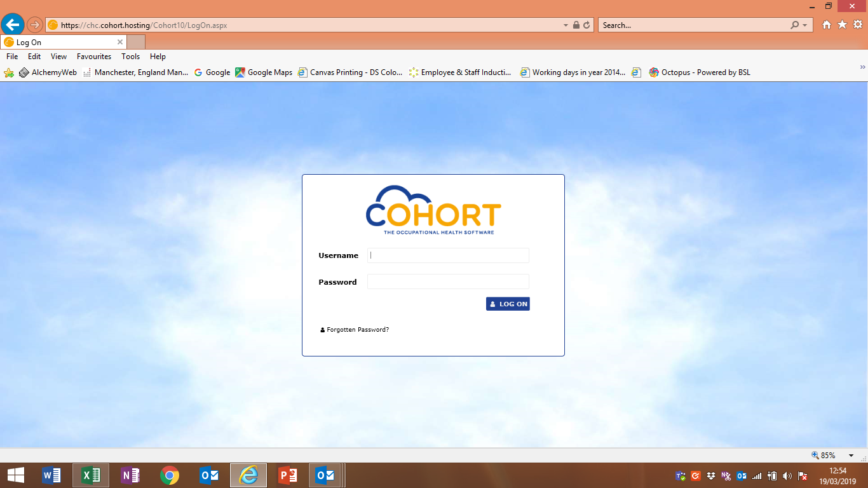The image size is (868, 488).
Task: Open the View menu
Action: pyautogui.click(x=58, y=57)
